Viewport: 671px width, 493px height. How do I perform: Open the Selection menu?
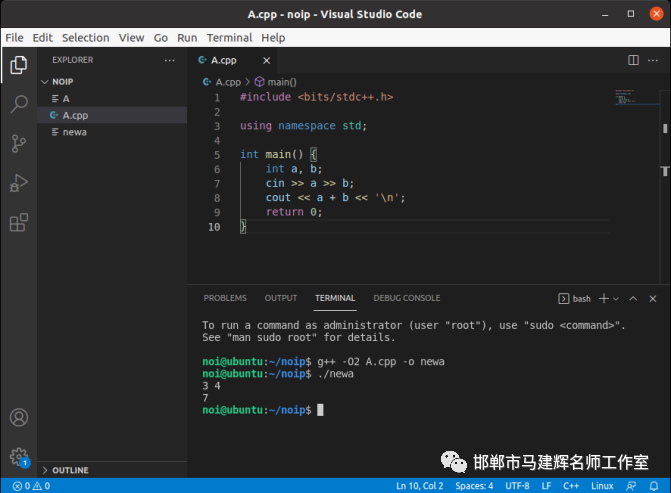point(86,38)
